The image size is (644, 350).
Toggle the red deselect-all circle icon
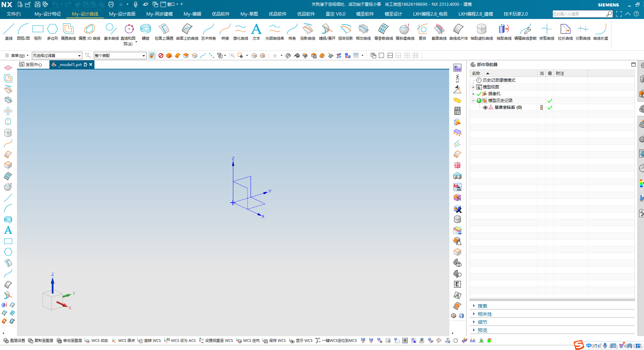pyautogui.click(x=161, y=56)
